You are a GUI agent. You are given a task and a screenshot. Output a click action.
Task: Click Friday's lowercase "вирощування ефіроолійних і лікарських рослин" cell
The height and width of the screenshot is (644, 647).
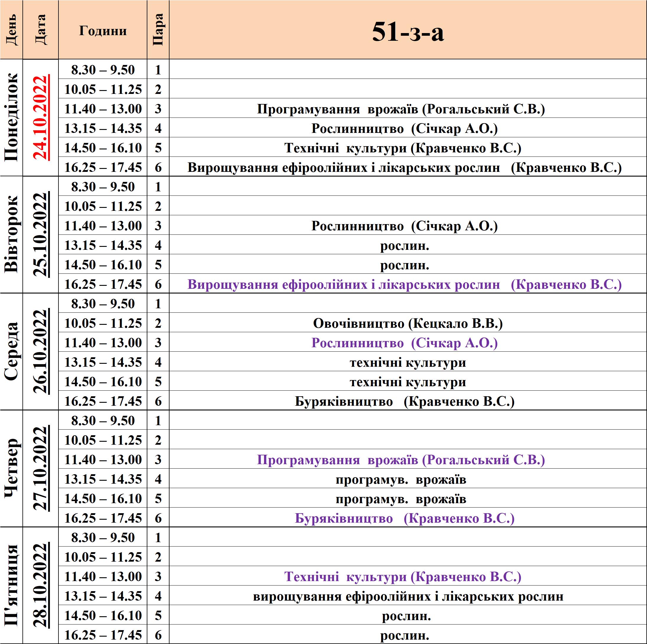point(408,595)
